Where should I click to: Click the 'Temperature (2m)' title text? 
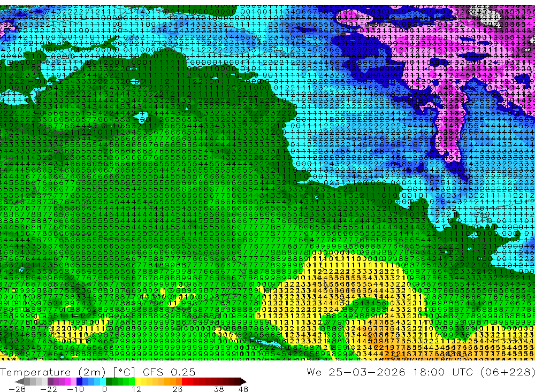point(53,372)
